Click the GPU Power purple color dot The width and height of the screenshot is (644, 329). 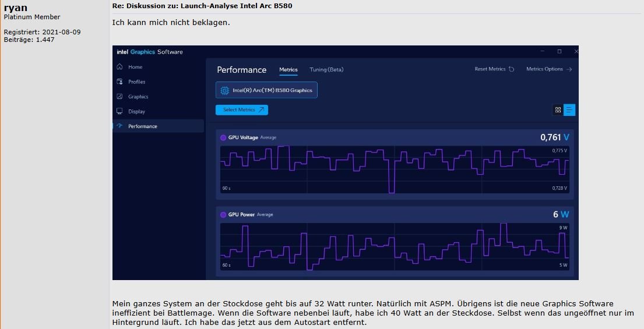click(x=223, y=214)
